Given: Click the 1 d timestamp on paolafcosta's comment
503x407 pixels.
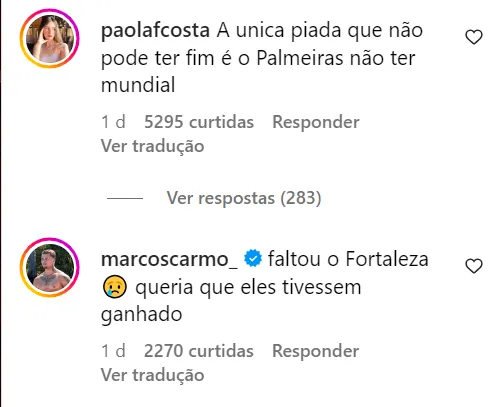Looking at the screenshot, I should tap(113, 122).
